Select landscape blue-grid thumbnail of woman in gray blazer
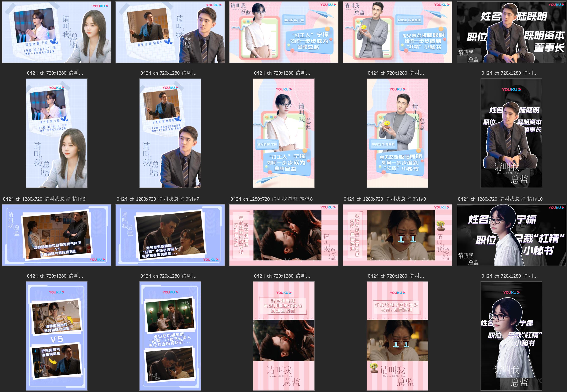 click(57, 32)
